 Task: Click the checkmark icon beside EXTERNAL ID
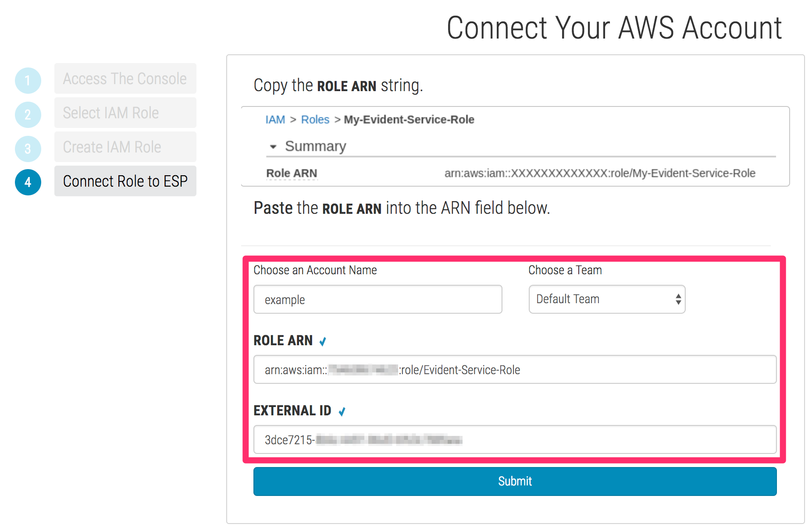(x=342, y=411)
